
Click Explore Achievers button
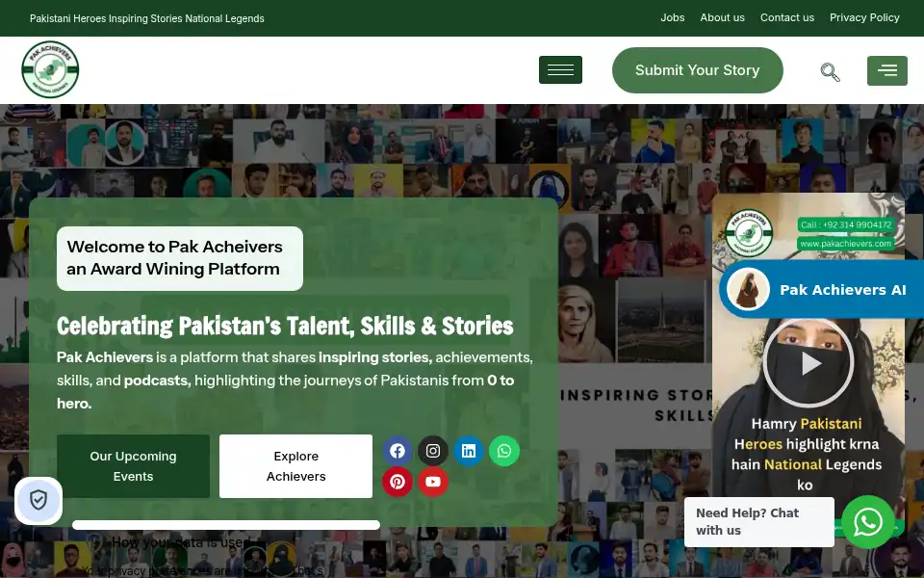point(295,466)
